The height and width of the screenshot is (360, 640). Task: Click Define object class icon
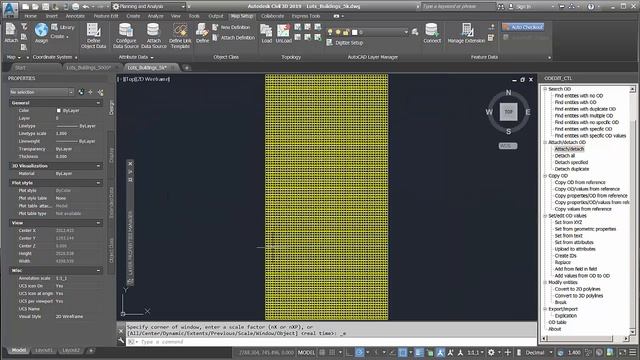click(x=202, y=33)
